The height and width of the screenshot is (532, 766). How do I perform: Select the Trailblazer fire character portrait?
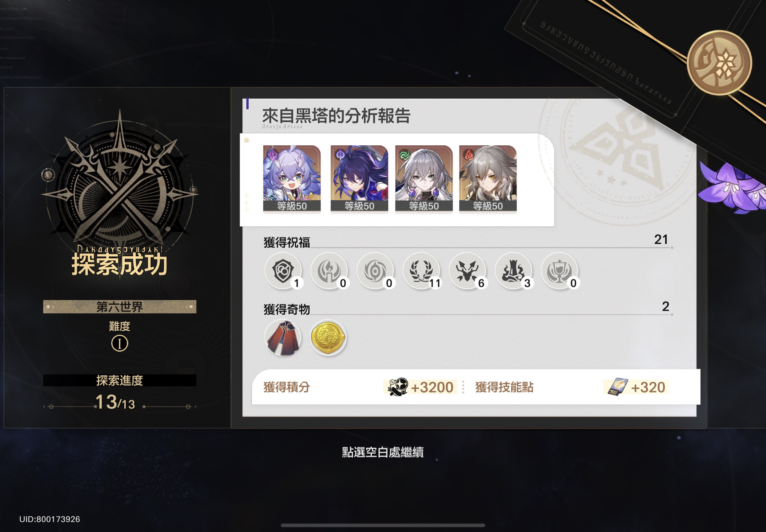[x=488, y=178]
